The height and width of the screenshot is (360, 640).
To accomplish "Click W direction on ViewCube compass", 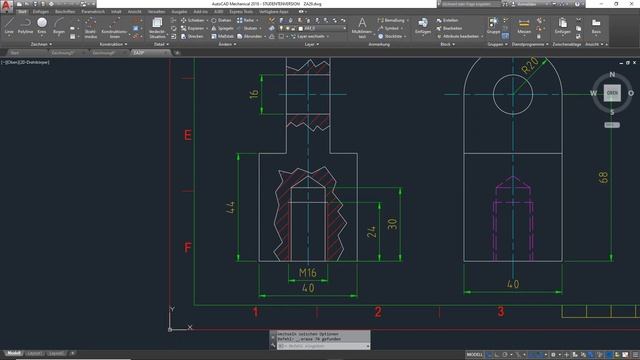I will (593, 93).
